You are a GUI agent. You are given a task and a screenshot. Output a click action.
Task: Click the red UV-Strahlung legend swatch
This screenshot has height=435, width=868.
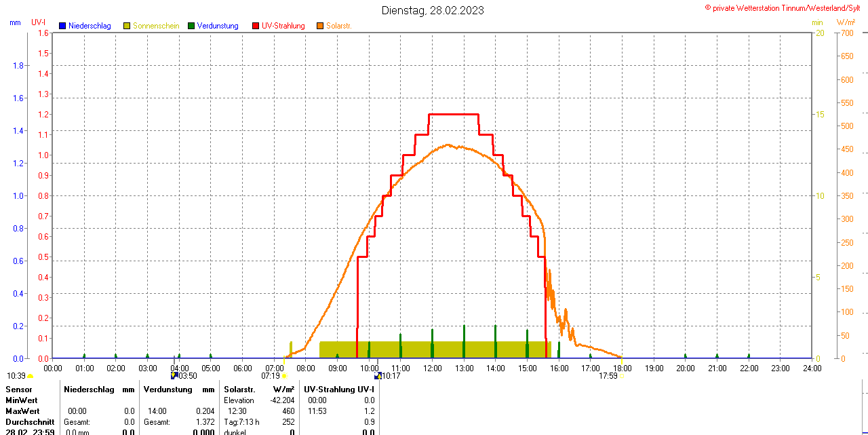tap(256, 26)
